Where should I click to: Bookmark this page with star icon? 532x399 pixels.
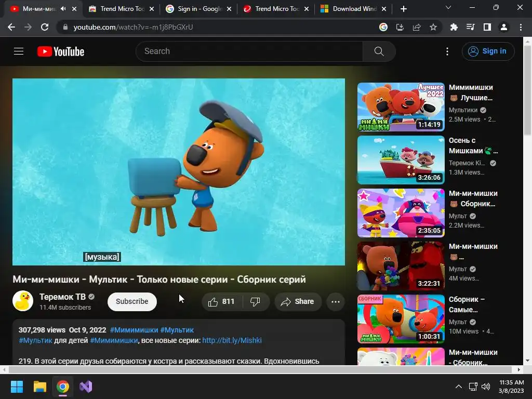433,27
